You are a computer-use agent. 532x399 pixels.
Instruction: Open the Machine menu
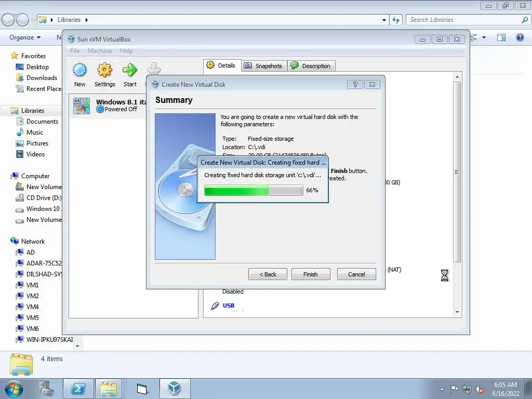(x=100, y=51)
